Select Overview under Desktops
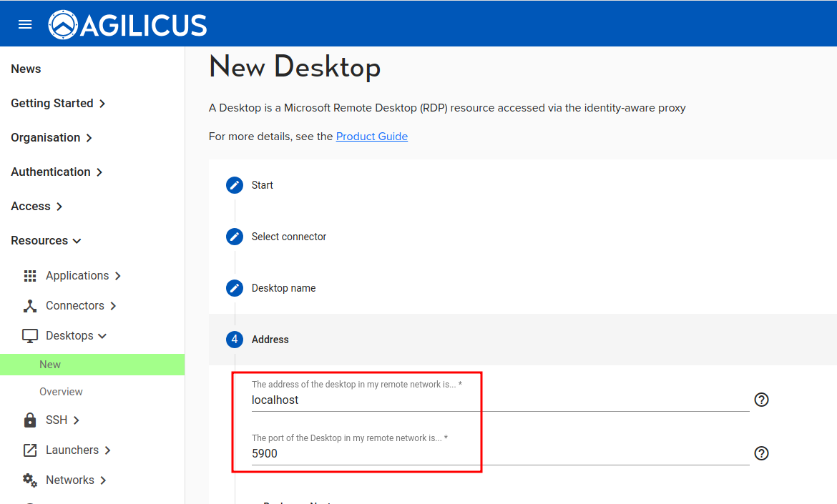This screenshot has width=837, height=504. point(61,392)
